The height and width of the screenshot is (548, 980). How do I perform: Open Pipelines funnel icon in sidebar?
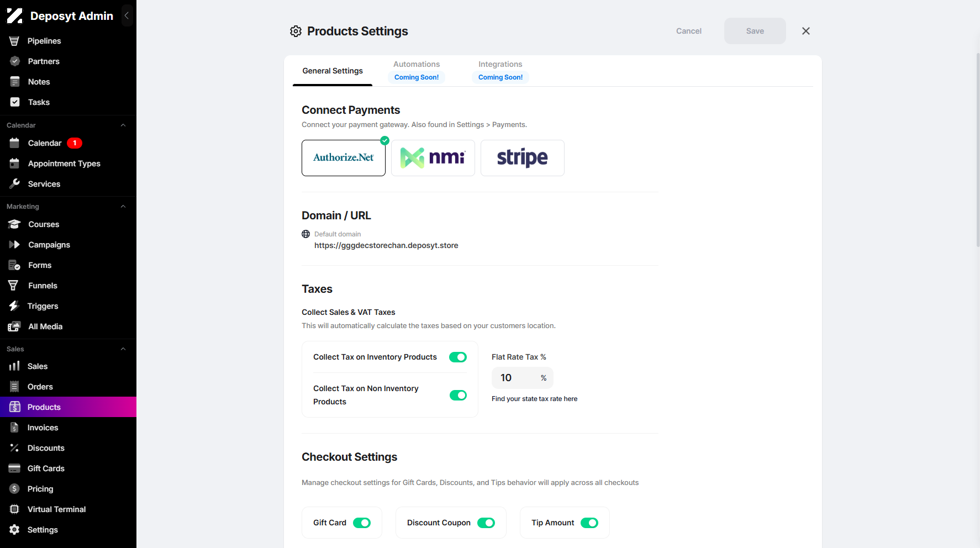(x=14, y=41)
